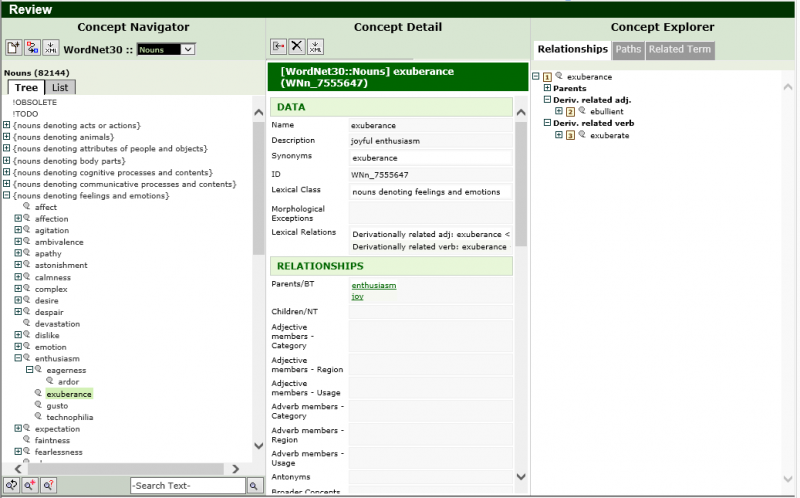The image size is (800, 498).
Task: Click the numbered 3 badge next to exuberate
Action: [x=570, y=135]
